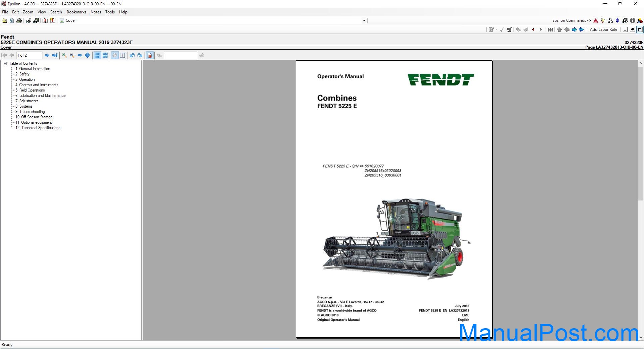Viewport: 644px width, 349px height.
Task: Click the gray up arrow
Action: [x=559, y=30]
